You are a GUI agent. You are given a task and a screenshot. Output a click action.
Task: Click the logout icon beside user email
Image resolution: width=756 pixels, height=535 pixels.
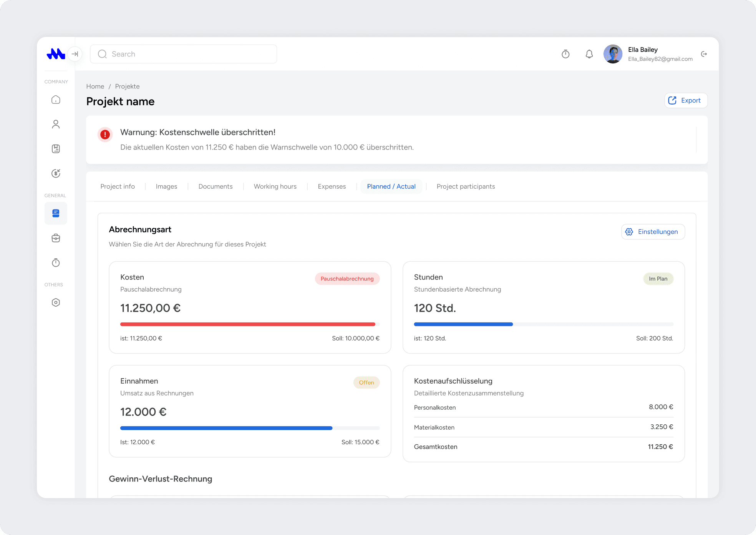[x=704, y=54]
